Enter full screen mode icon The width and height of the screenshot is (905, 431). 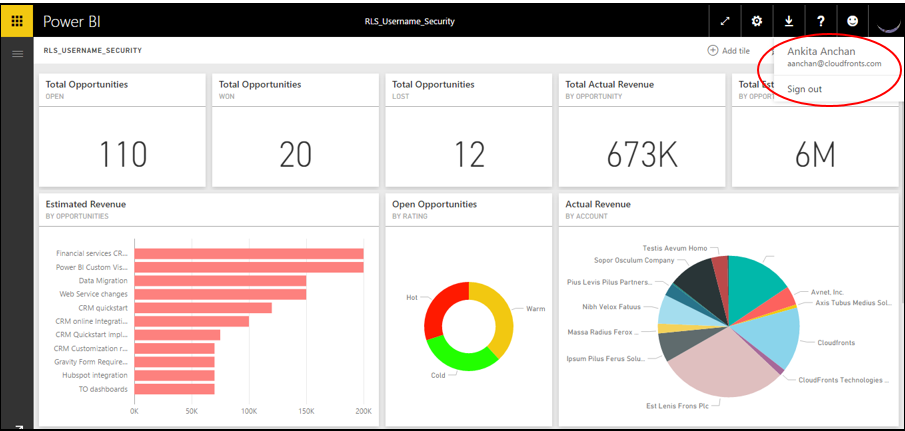pos(725,21)
